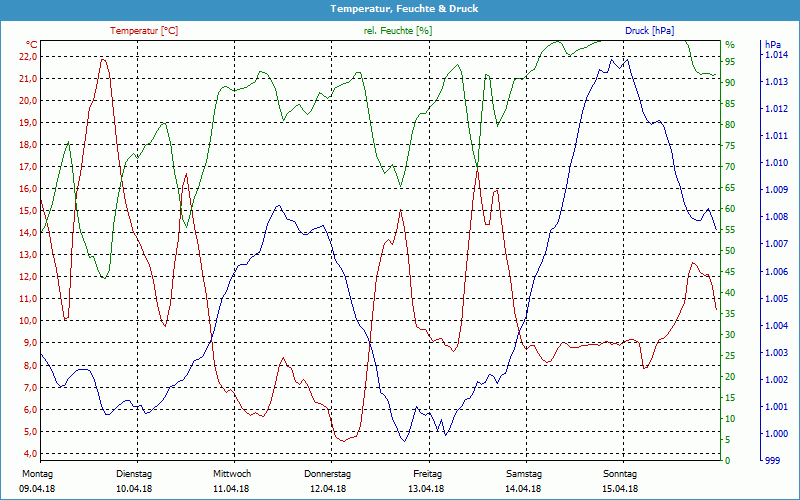Click the date '15.04.18'
Image resolution: width=800 pixels, height=500 pixels.
point(620,489)
